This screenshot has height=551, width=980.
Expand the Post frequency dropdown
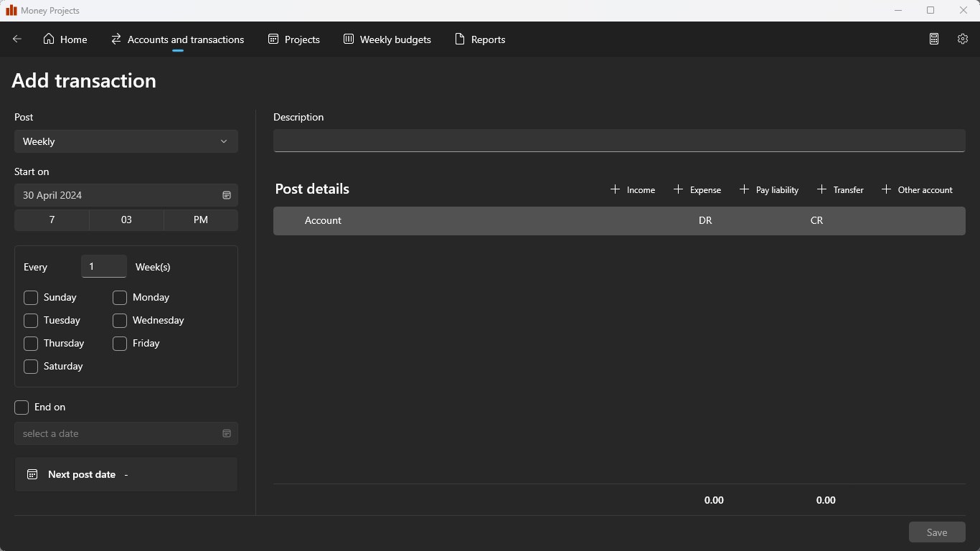pyautogui.click(x=126, y=141)
